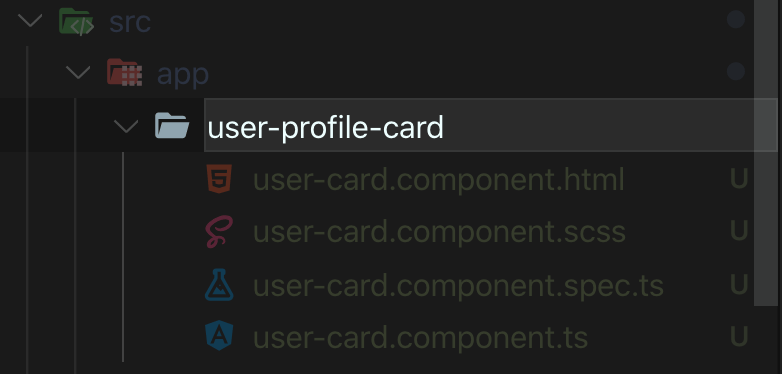
Task: Click the user-profile-card open folder icon
Action: tap(172, 126)
